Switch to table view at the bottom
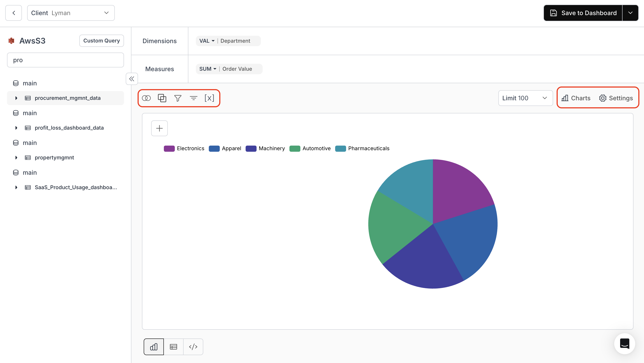This screenshot has height=363, width=644. click(173, 347)
